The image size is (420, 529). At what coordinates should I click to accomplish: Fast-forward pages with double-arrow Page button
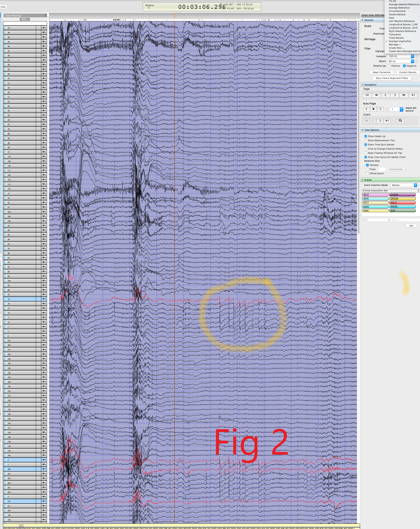pos(404,95)
